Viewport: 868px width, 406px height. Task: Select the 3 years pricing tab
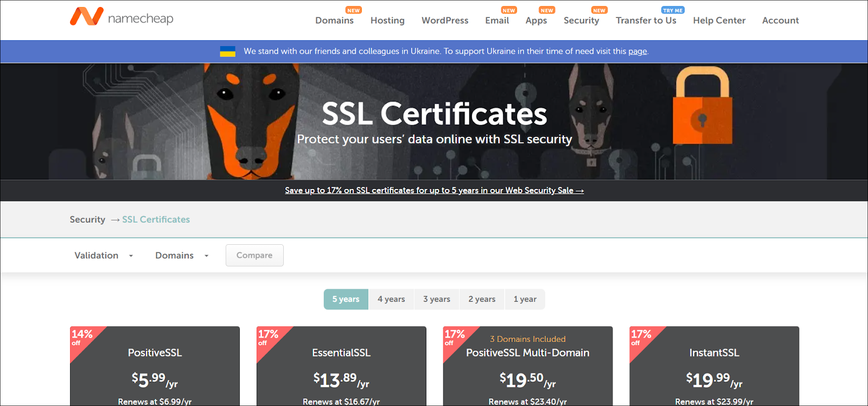pyautogui.click(x=437, y=299)
